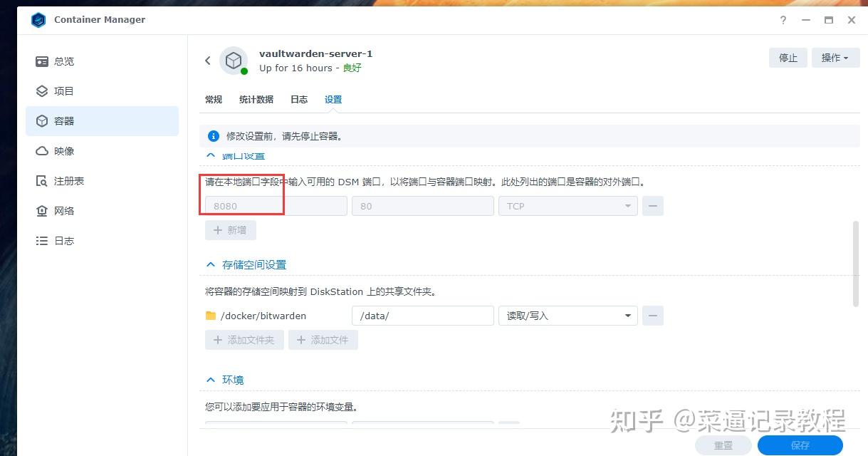The height and width of the screenshot is (456, 868).
Task: Open the 操作 actions dropdown
Action: pos(835,58)
